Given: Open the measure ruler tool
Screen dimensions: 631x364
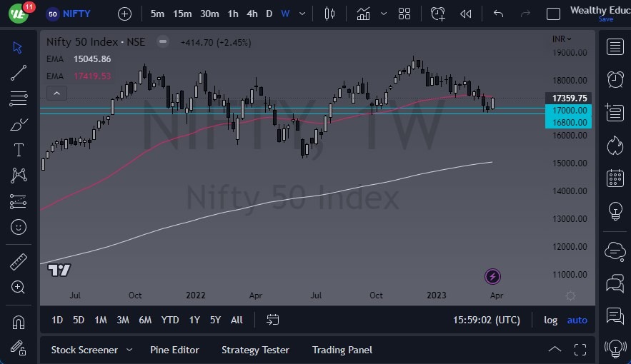Looking at the screenshot, I should point(19,262).
